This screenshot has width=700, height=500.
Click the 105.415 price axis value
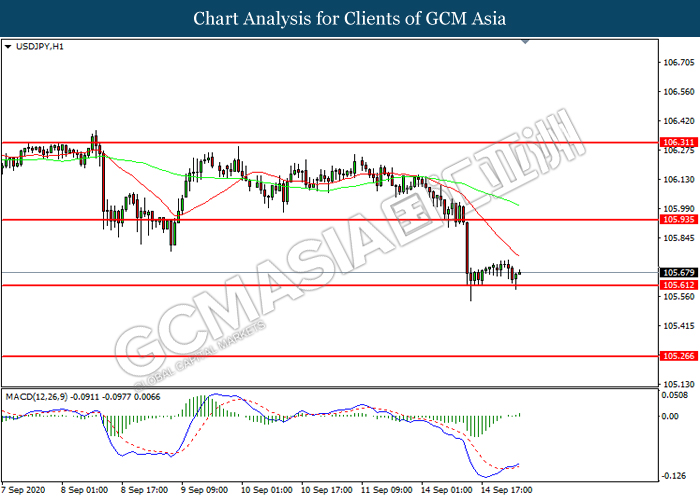679,326
